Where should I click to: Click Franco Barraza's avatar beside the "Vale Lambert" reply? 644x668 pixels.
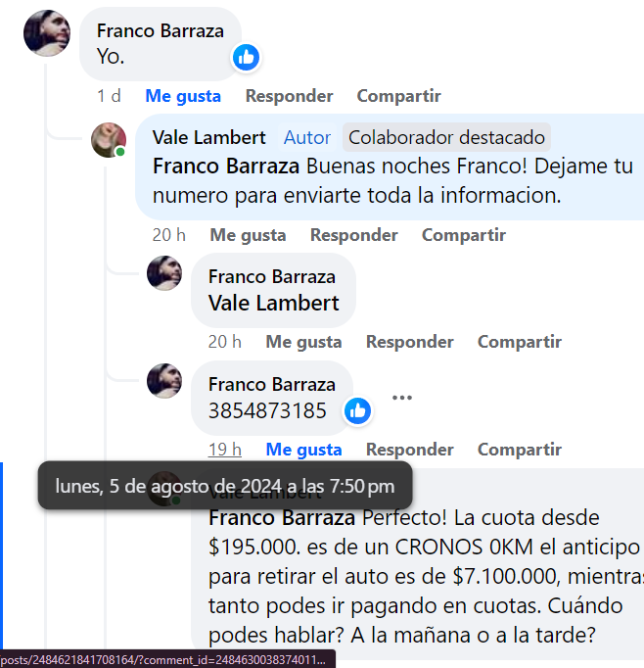pos(164,273)
